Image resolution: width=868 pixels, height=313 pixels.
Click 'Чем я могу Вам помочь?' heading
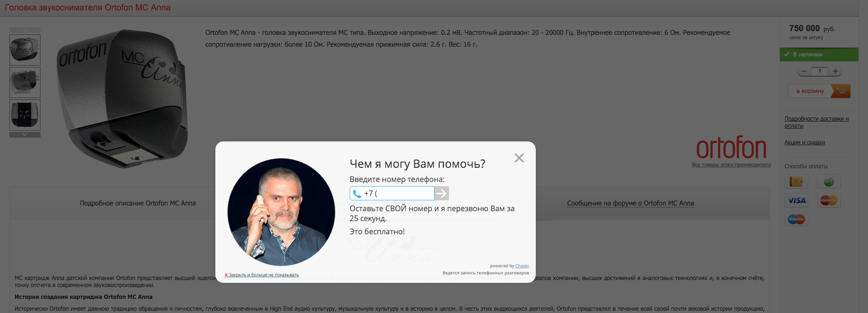(418, 164)
